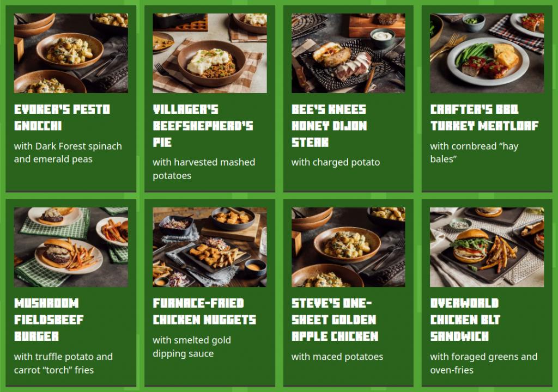
Task: Open the Evoker's Pesto Gnocchi title
Action: coord(62,118)
